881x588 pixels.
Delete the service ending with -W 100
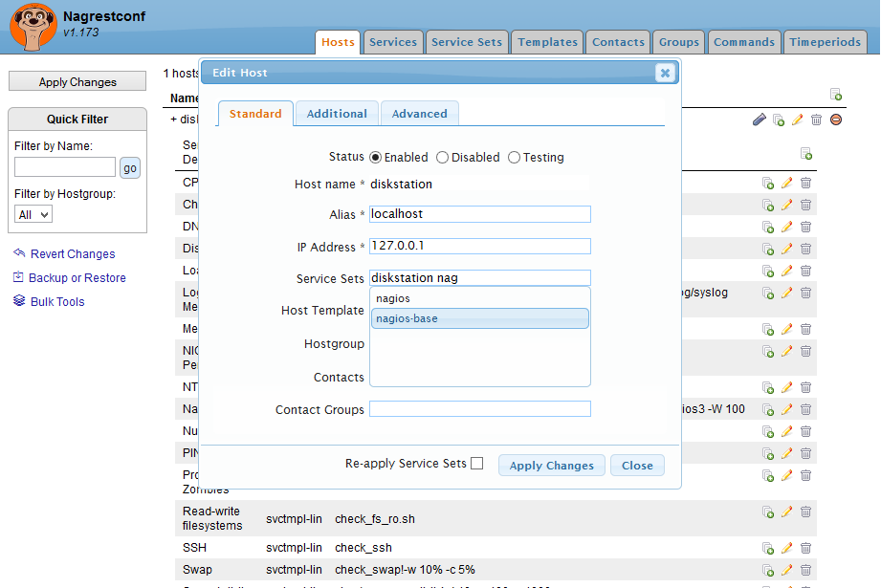[805, 409]
